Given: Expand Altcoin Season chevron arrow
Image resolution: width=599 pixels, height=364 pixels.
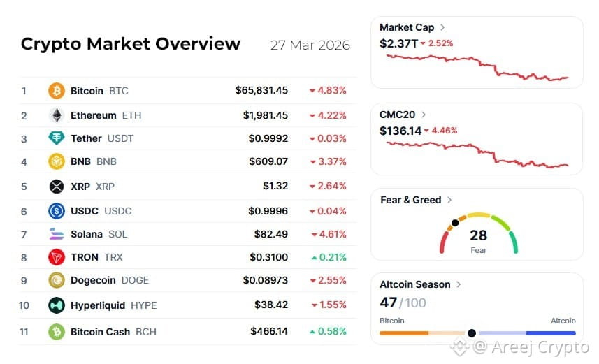Looking at the screenshot, I should (x=459, y=284).
